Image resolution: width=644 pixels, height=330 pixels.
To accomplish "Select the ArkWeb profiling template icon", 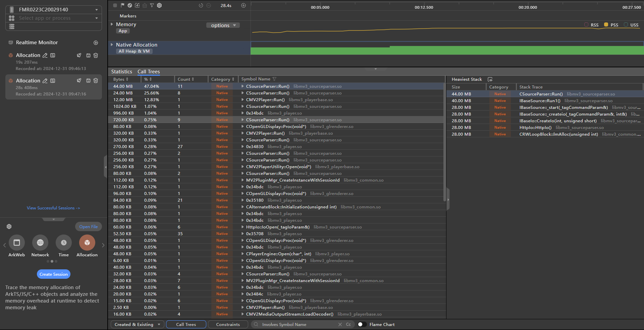I will (17, 243).
